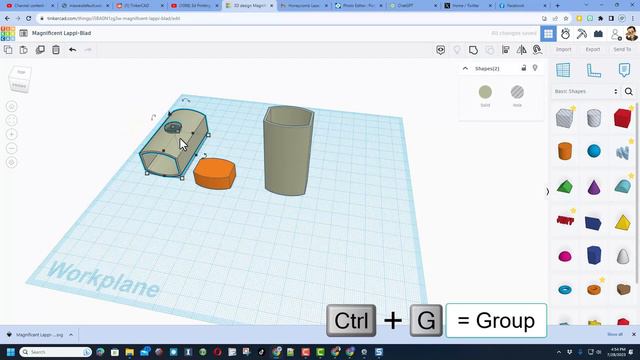Click the Tinkercad logo home icon
The width and height of the screenshot is (640, 360).
point(8,33)
